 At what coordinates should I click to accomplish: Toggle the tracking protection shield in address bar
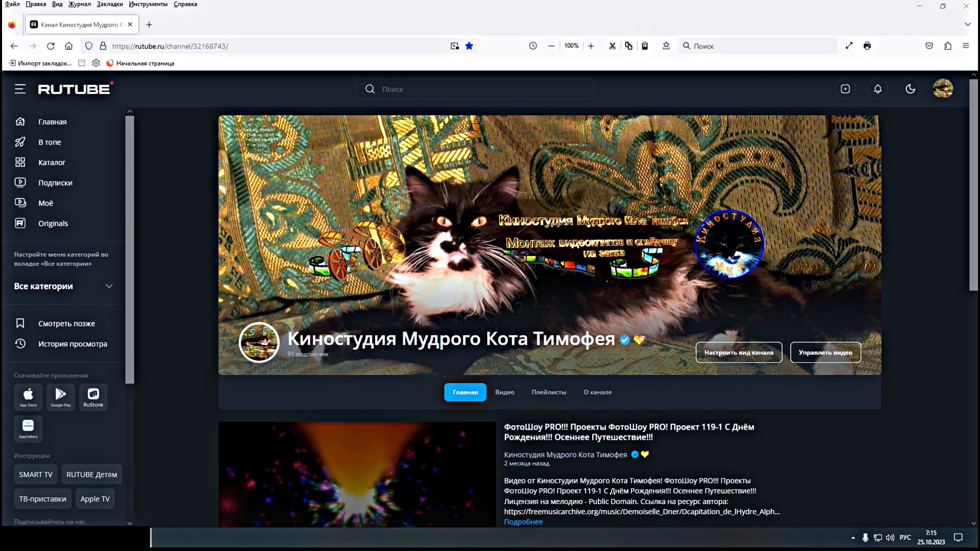pyautogui.click(x=89, y=46)
